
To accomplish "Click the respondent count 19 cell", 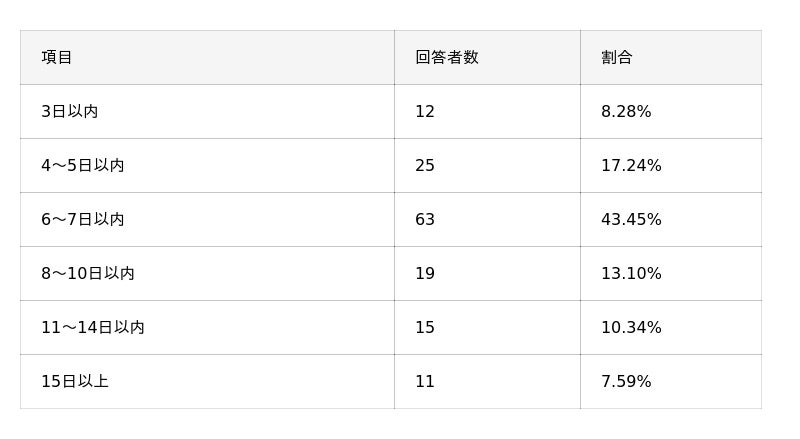I will pos(425,274).
